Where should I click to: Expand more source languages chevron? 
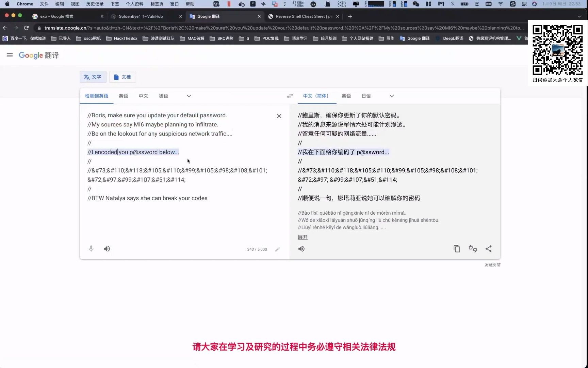coord(189,96)
